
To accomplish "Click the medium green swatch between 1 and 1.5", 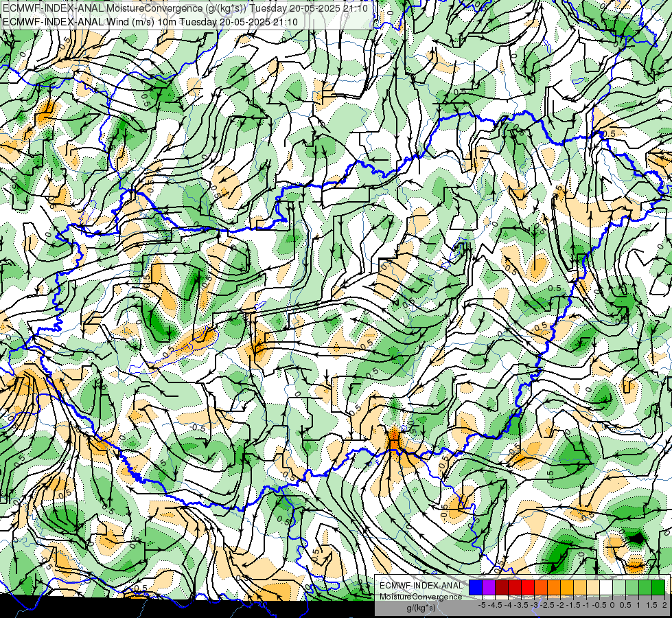I will click(645, 587).
